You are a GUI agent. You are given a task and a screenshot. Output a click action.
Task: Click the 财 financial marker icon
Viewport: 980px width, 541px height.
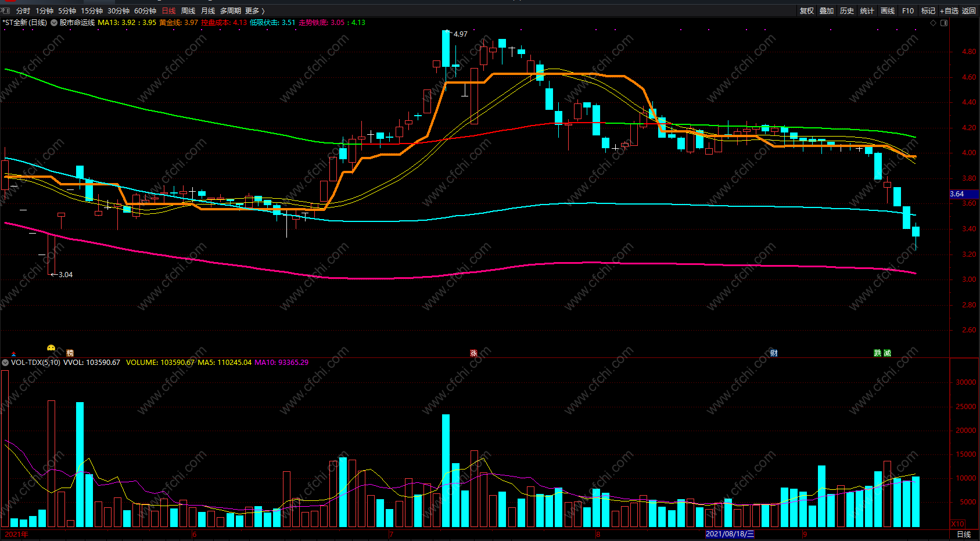774,353
